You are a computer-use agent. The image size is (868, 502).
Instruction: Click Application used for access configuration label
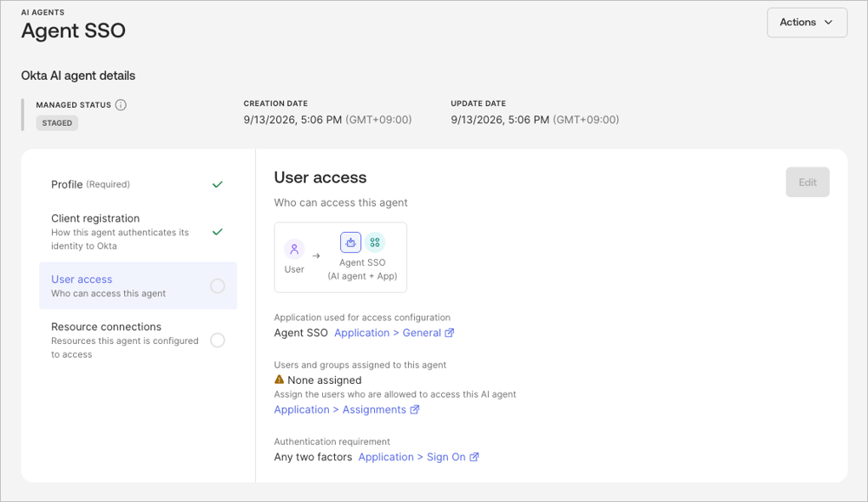pos(362,318)
